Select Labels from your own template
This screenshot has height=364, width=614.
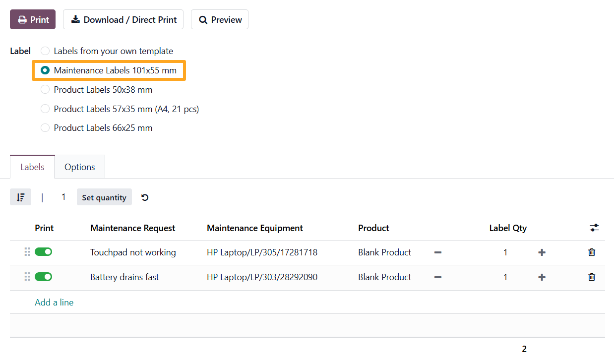coord(45,51)
